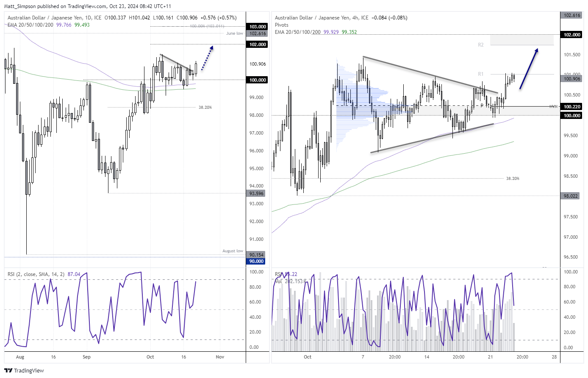Click the 97.000 level on the 1D price axis
Image resolution: width=588 pixels, height=378 pixels.
257,133
